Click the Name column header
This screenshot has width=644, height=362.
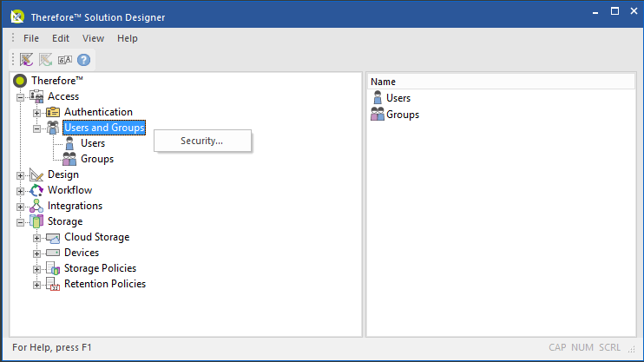click(501, 82)
